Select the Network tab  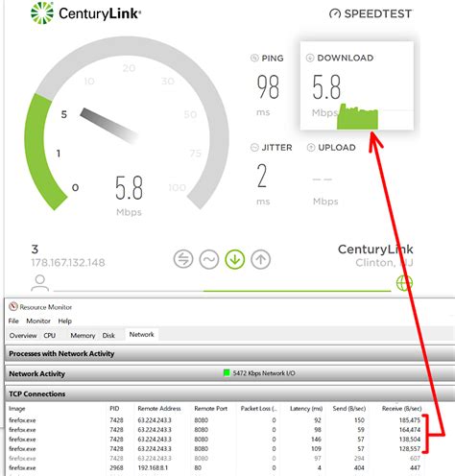tap(142, 335)
